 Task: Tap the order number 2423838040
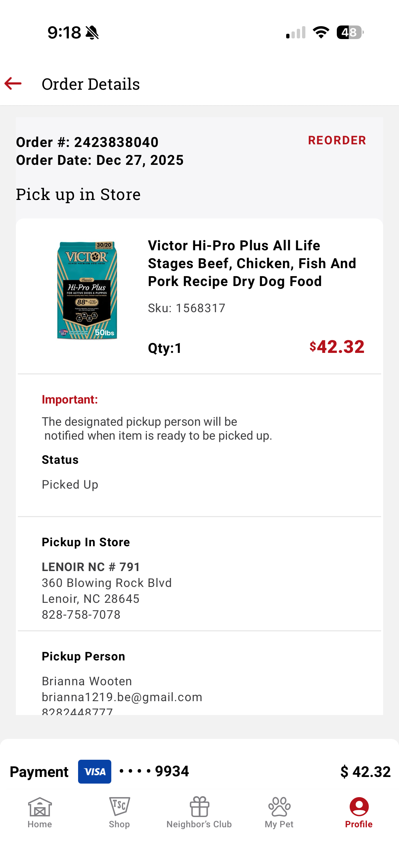point(116,142)
